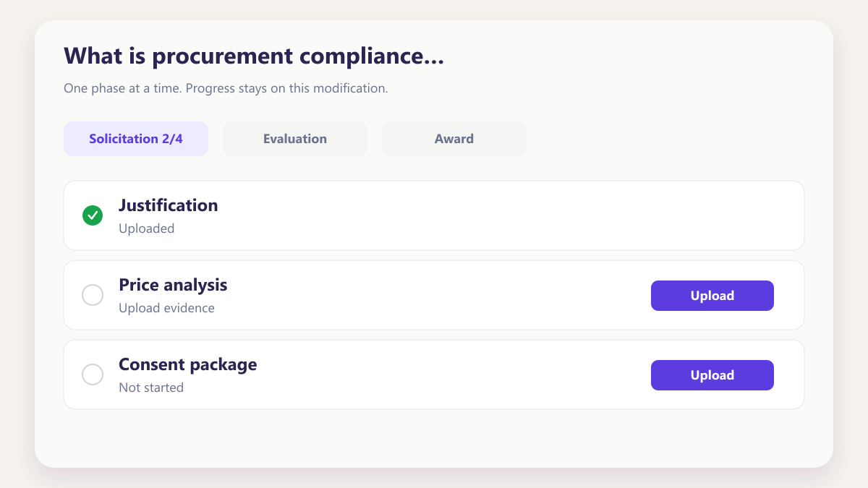
Task: Click the 'What is procurement compliance...' heading
Action: (x=254, y=56)
